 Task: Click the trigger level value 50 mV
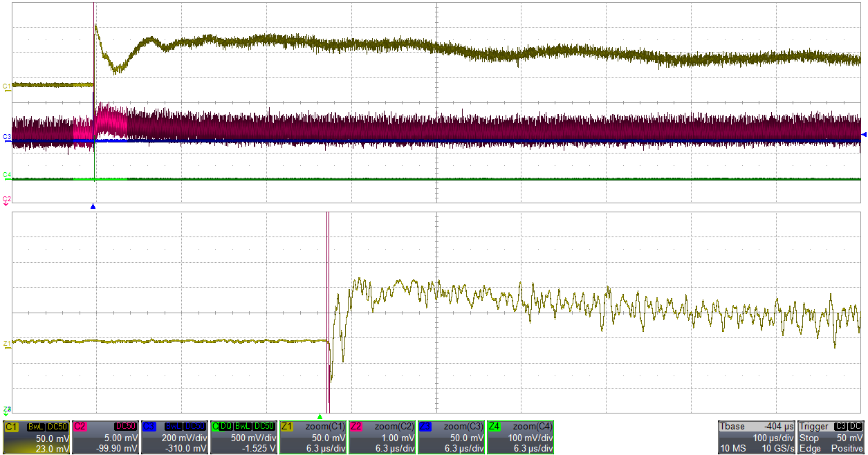point(850,438)
